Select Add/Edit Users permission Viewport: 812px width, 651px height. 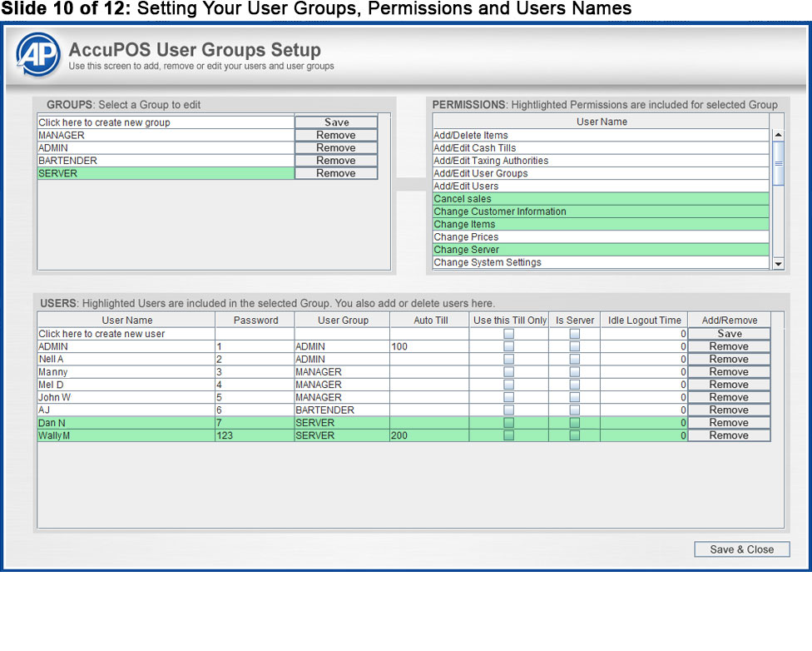click(x=601, y=186)
